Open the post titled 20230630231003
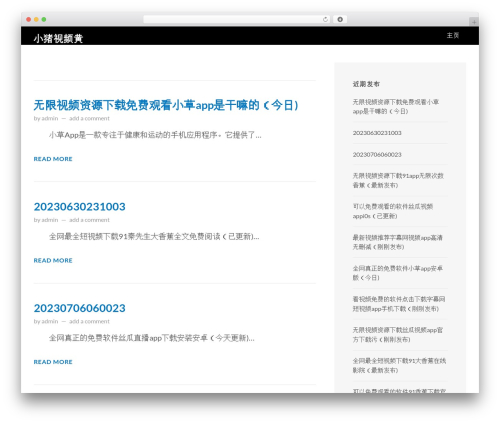Screen dimensions: 500x423 pyautogui.click(x=80, y=207)
